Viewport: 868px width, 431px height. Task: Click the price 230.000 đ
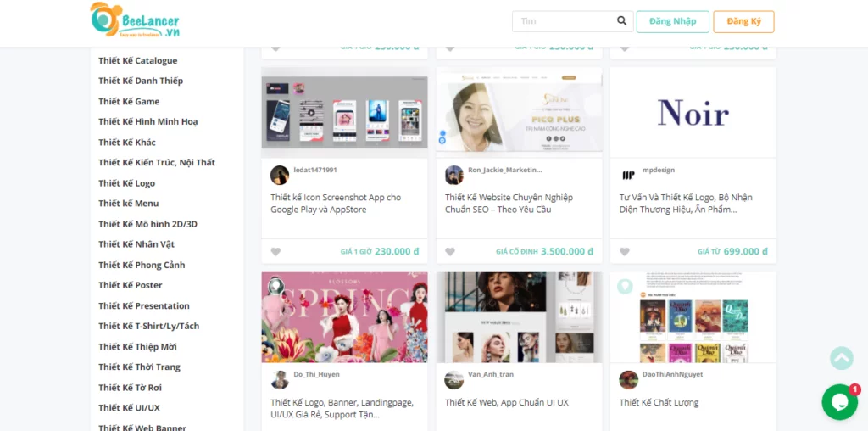[x=397, y=251]
